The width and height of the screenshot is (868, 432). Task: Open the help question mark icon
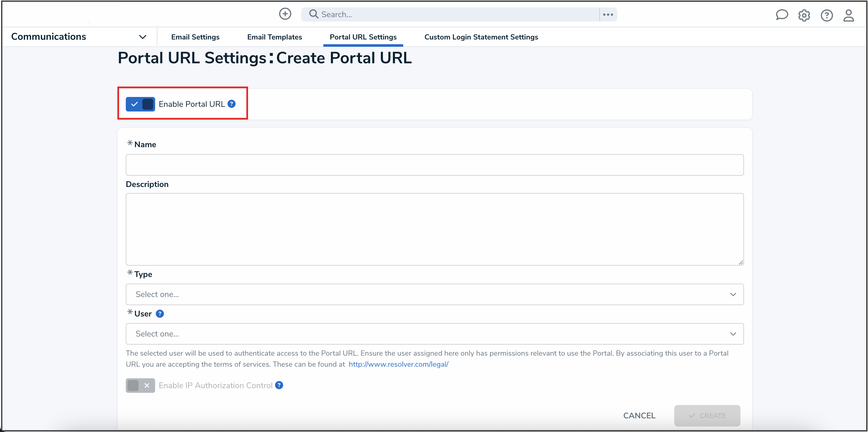[x=827, y=15]
